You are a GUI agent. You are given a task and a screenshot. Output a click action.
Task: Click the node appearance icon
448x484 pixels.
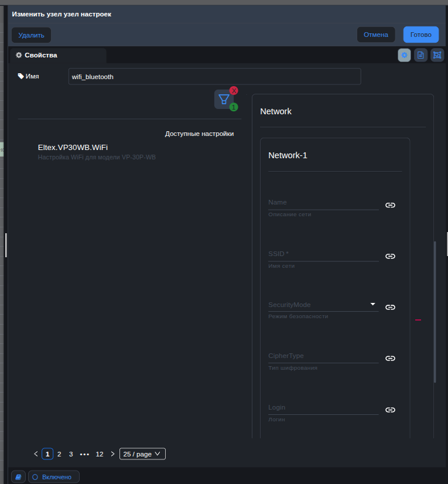(x=437, y=55)
